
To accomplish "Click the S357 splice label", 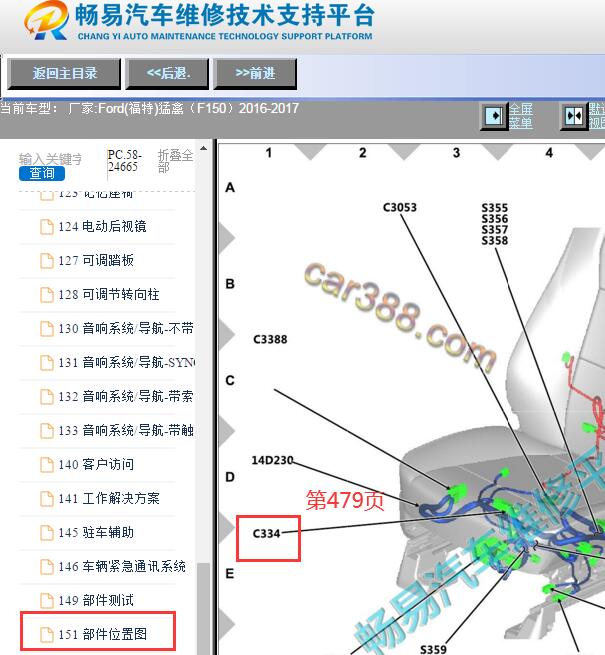I will (x=495, y=229).
